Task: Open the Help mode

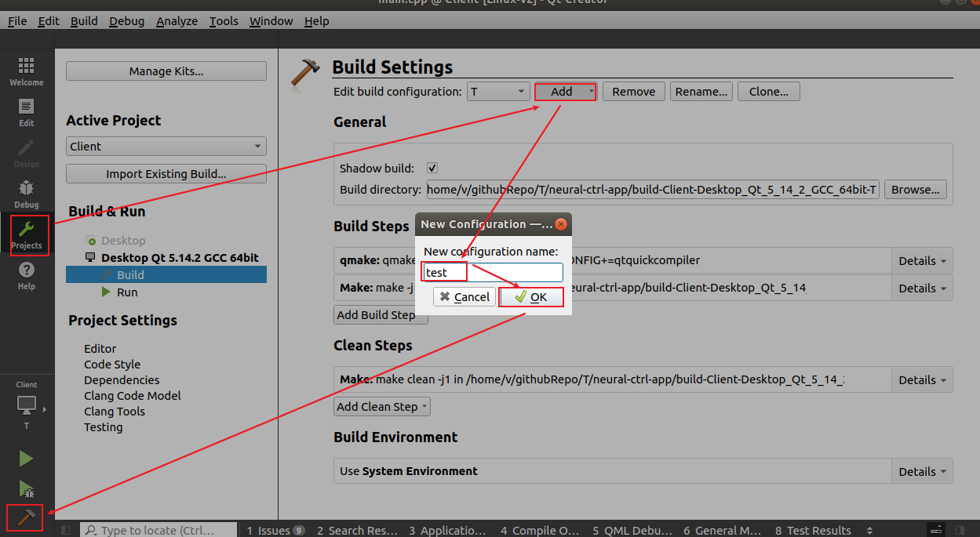Action: [x=26, y=274]
